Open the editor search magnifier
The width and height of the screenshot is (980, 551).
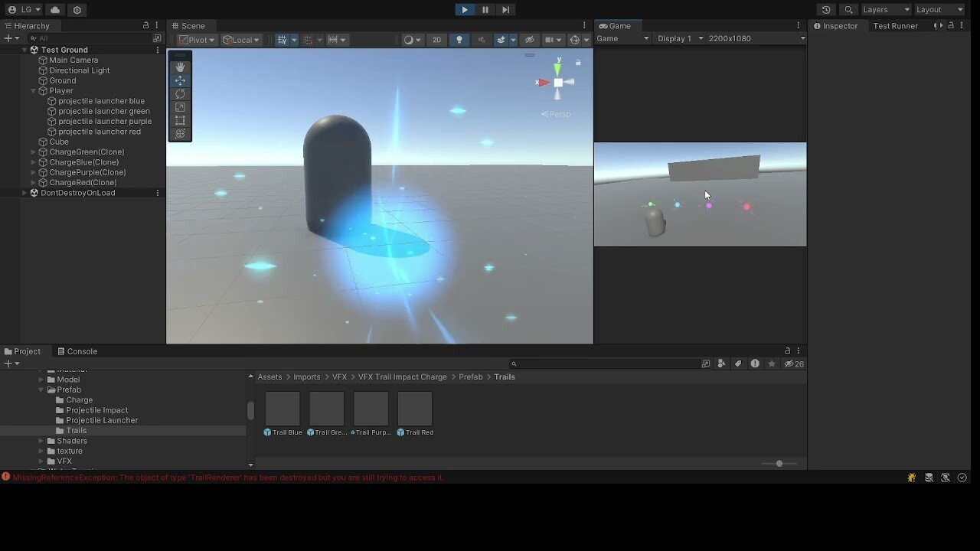pyautogui.click(x=847, y=10)
